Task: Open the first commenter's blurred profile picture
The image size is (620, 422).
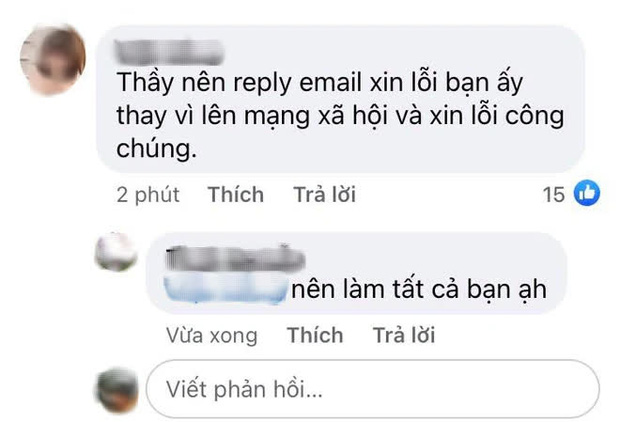Action: click(x=53, y=59)
